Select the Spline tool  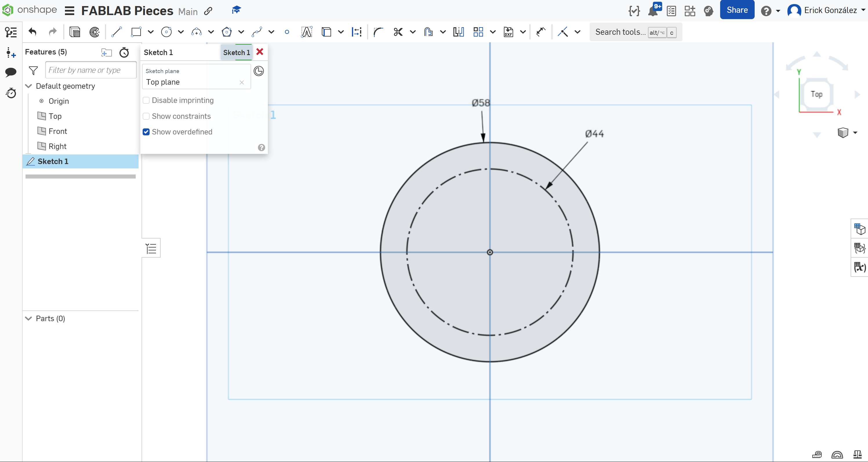(x=257, y=32)
